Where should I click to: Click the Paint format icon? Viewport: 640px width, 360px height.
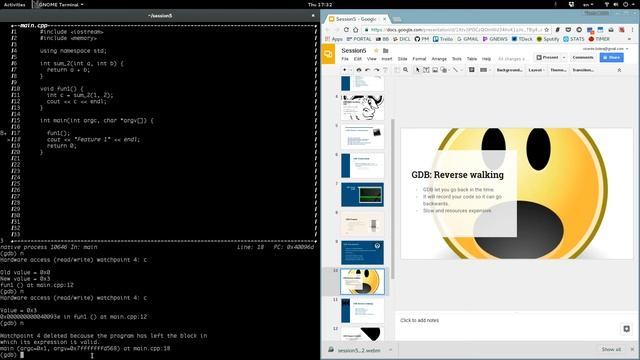pos(385,70)
